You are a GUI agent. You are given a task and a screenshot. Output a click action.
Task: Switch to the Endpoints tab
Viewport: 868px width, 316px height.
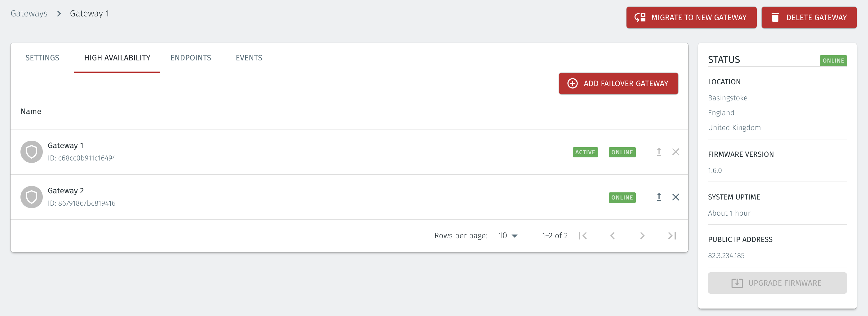[191, 58]
